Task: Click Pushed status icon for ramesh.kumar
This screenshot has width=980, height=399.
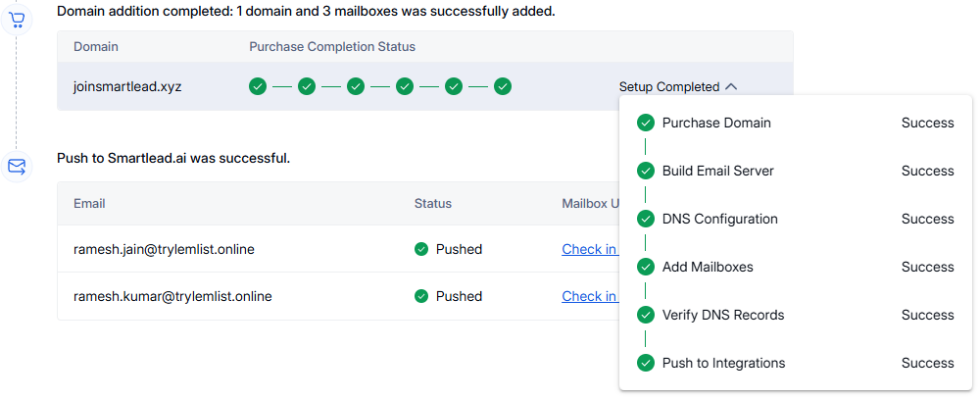Action: 421,296
